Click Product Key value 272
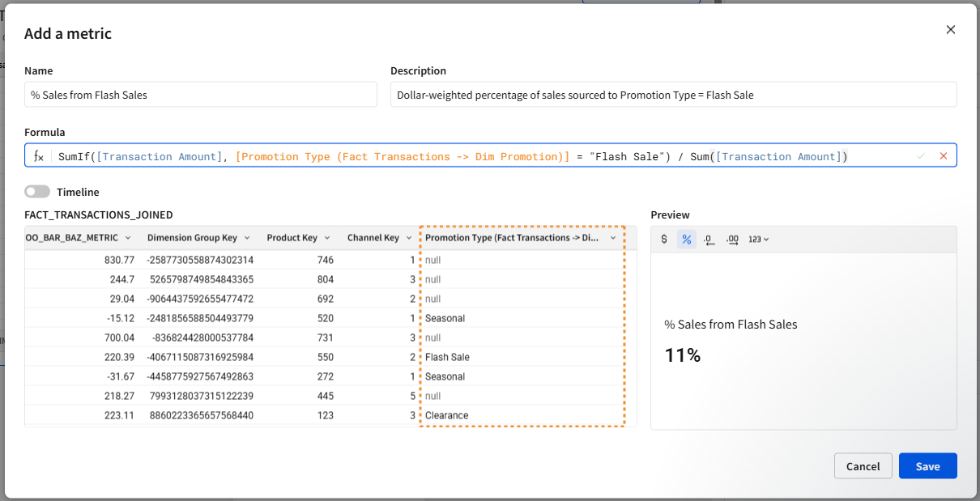980x501 pixels. click(326, 376)
